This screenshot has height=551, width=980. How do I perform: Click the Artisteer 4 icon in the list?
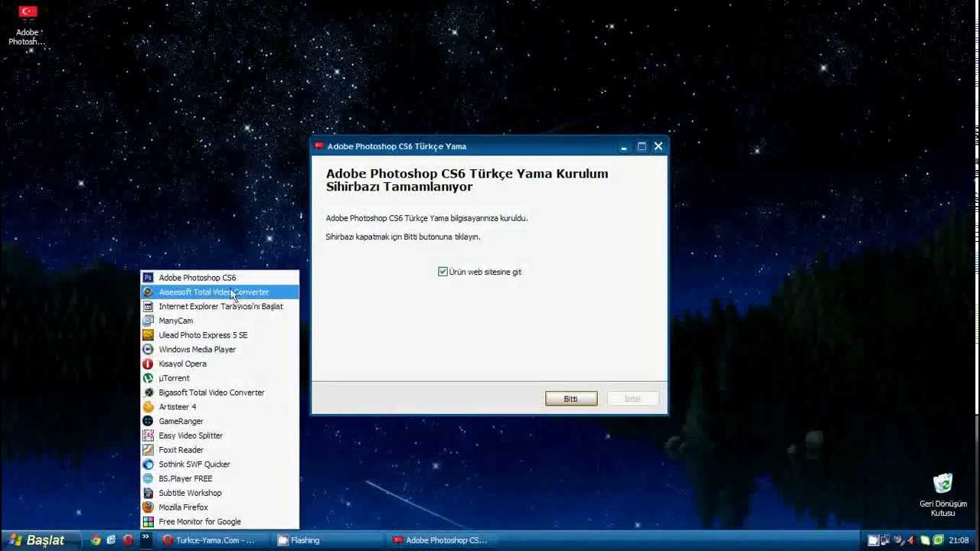(x=149, y=407)
